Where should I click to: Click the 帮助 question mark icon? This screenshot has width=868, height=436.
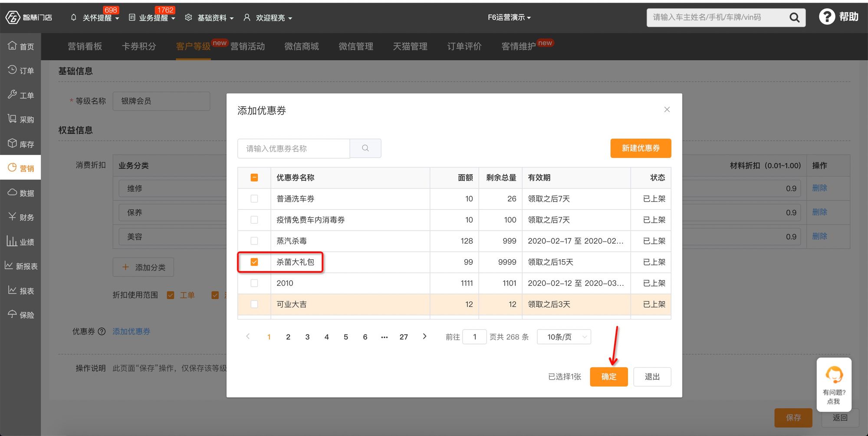pos(827,17)
